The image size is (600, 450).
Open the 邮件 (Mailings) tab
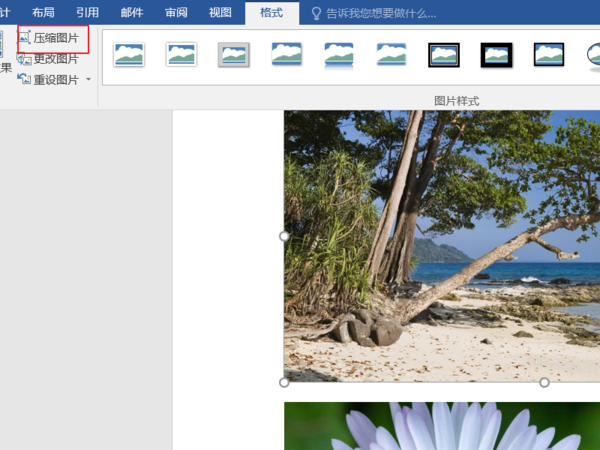click(x=132, y=13)
